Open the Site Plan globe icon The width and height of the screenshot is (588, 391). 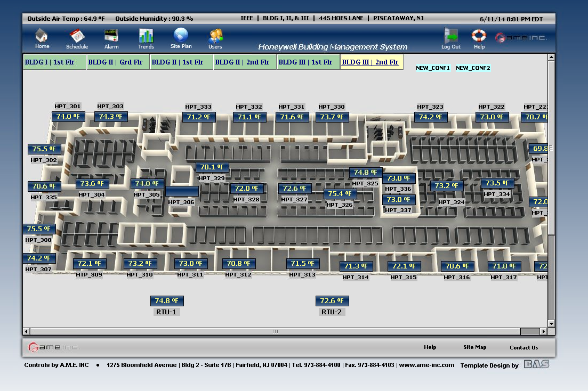181,36
